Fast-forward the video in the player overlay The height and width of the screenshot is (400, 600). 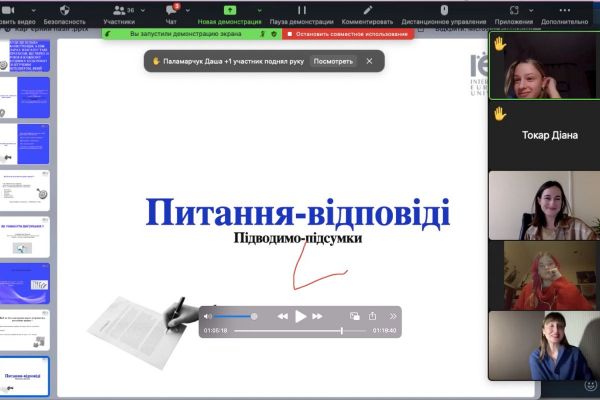320,316
